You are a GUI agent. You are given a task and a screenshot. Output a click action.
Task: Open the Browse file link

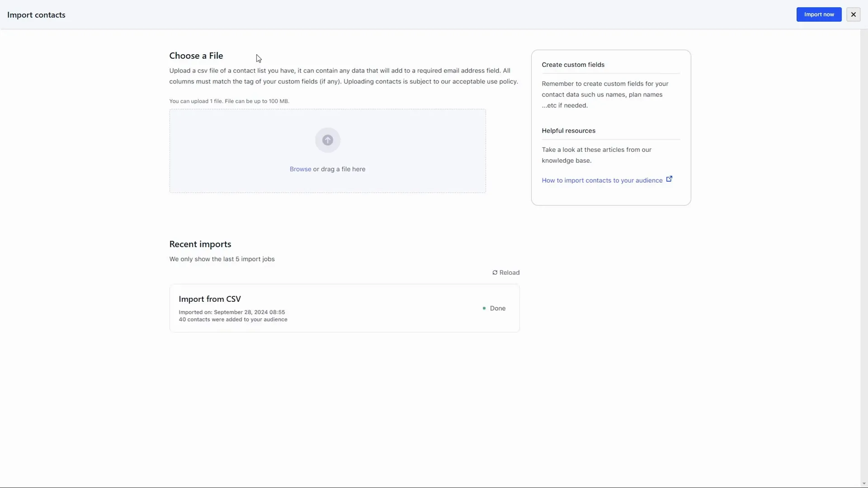300,169
